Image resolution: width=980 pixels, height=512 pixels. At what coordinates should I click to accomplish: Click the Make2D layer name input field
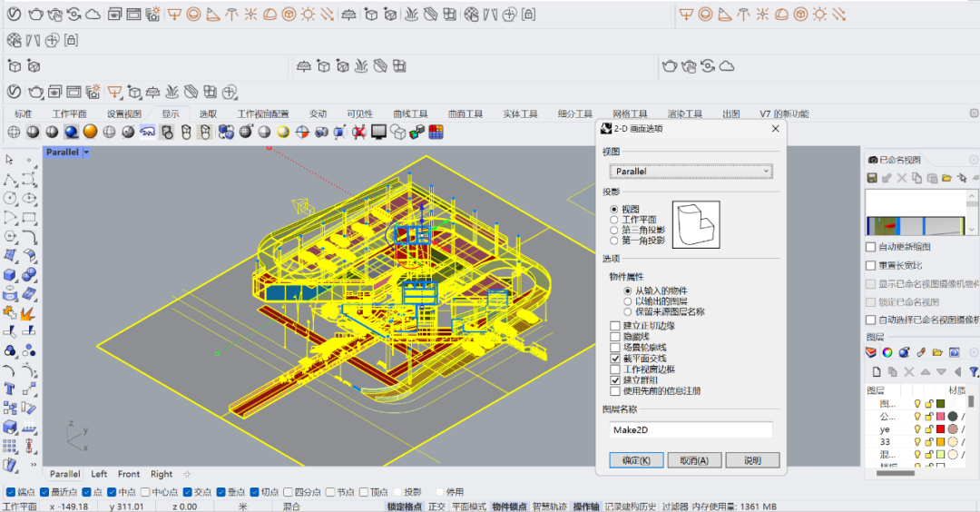691,430
